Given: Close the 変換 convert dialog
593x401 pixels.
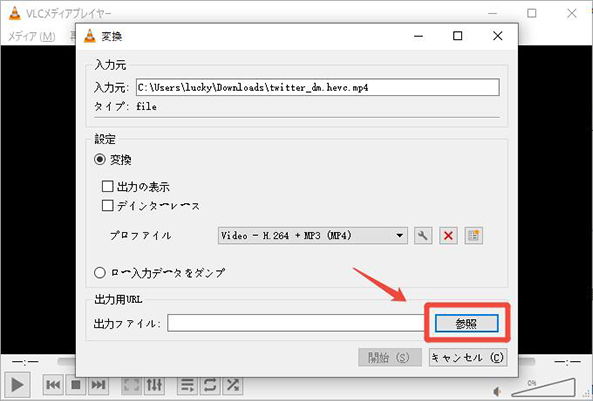Looking at the screenshot, I should point(498,36).
